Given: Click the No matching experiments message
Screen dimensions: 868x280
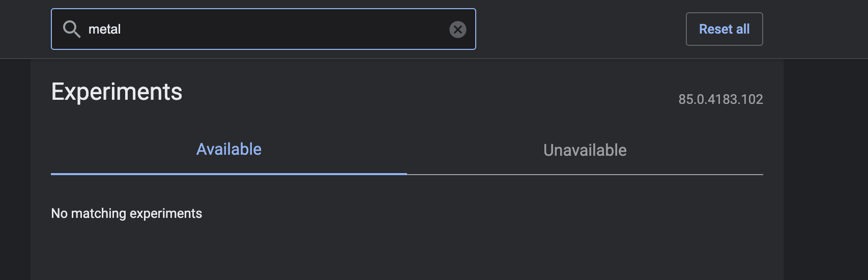Looking at the screenshot, I should (127, 213).
